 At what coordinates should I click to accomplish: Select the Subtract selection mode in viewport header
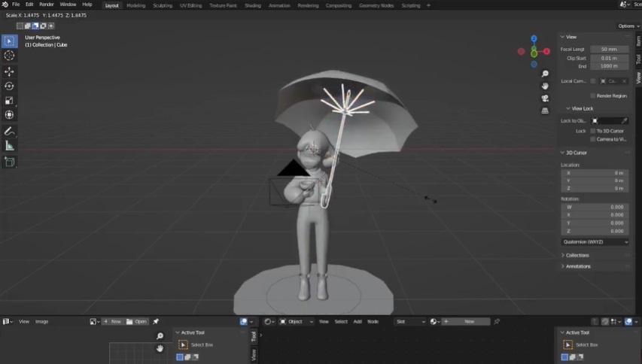35,26
